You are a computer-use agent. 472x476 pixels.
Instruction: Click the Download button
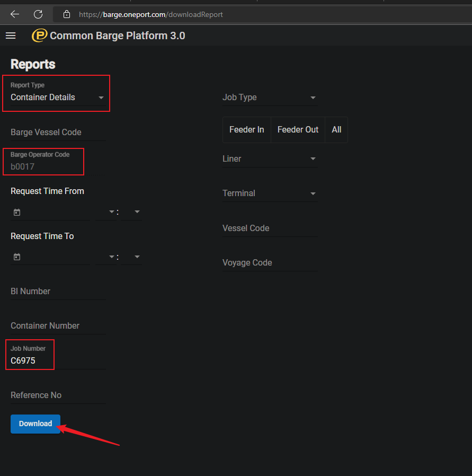(35, 424)
